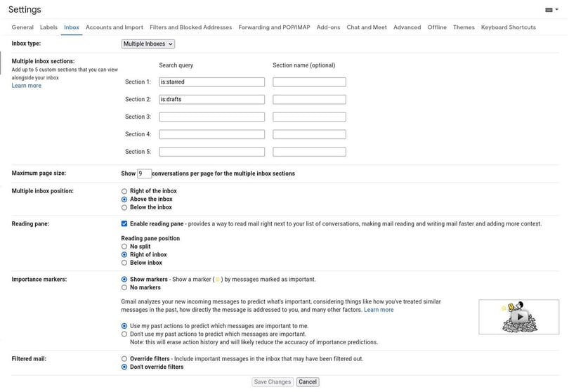Click Learn more about importance prediction
Screen dimensions: 569x392
pyautogui.click(x=379, y=310)
